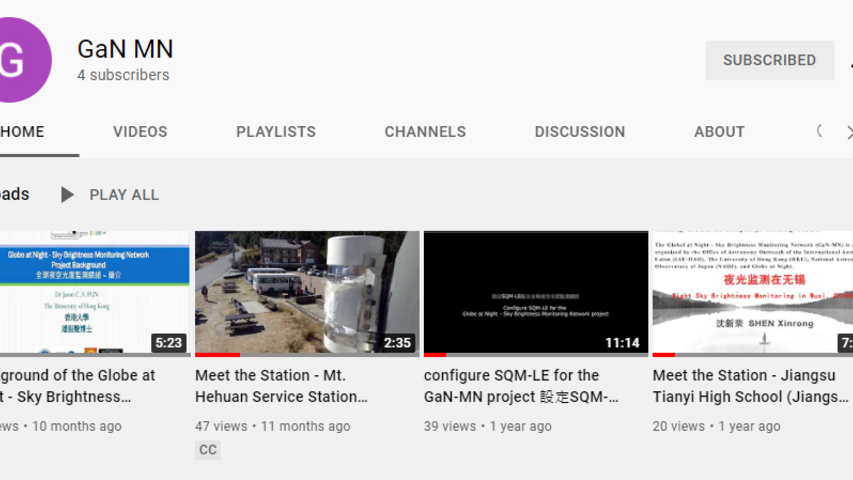The height and width of the screenshot is (480, 853).
Task: Open the ABOUT tab
Action: 719,132
